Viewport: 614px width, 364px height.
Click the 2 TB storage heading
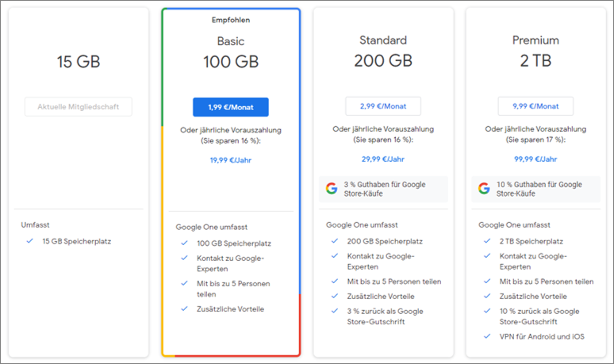535,60
